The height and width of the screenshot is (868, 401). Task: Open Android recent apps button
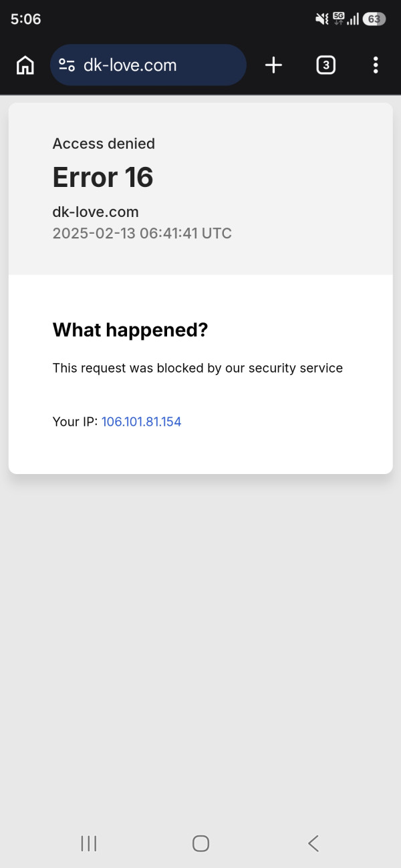click(x=89, y=843)
